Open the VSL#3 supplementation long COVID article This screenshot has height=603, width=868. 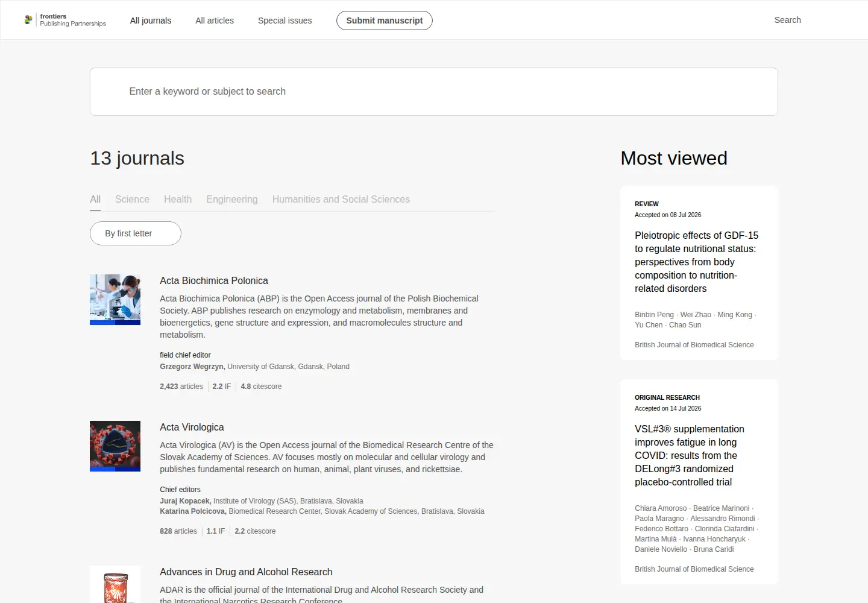690,456
